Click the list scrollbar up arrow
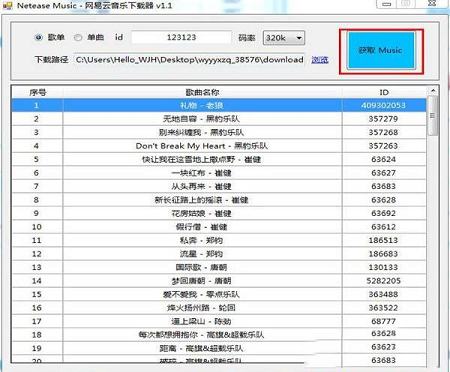Screen dimensions: 450x372 click(433, 91)
